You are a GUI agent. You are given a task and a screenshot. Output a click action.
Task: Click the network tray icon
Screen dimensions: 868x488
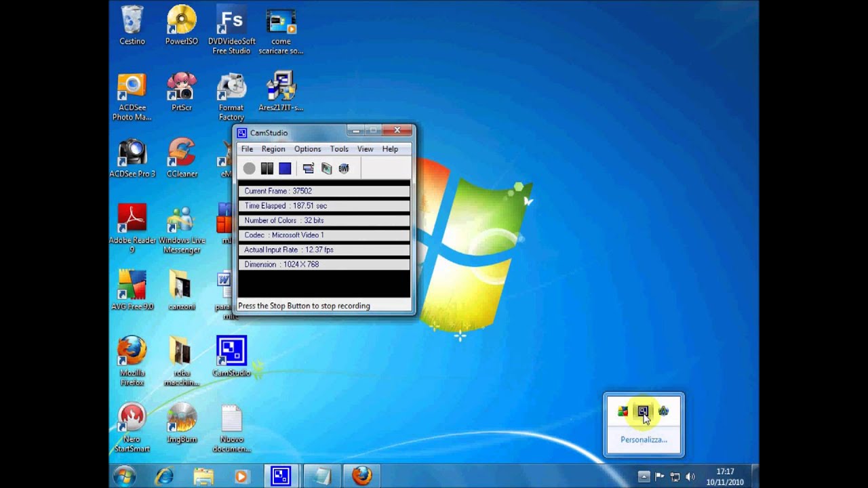click(x=675, y=476)
